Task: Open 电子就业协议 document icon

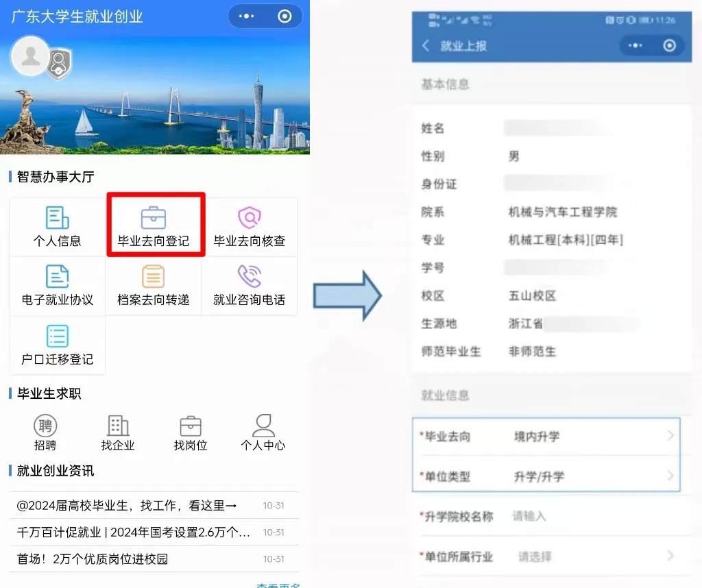Action: pos(57,277)
